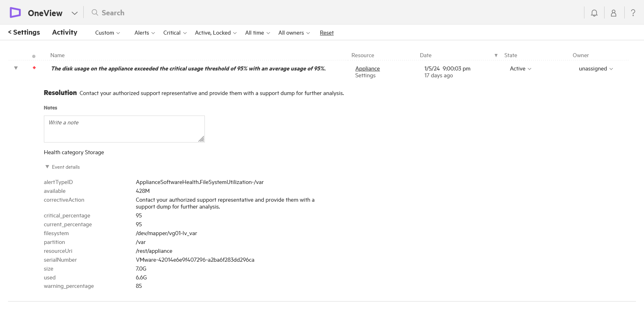Open the Custom filter dropdown
644x310 pixels.
coord(107,33)
